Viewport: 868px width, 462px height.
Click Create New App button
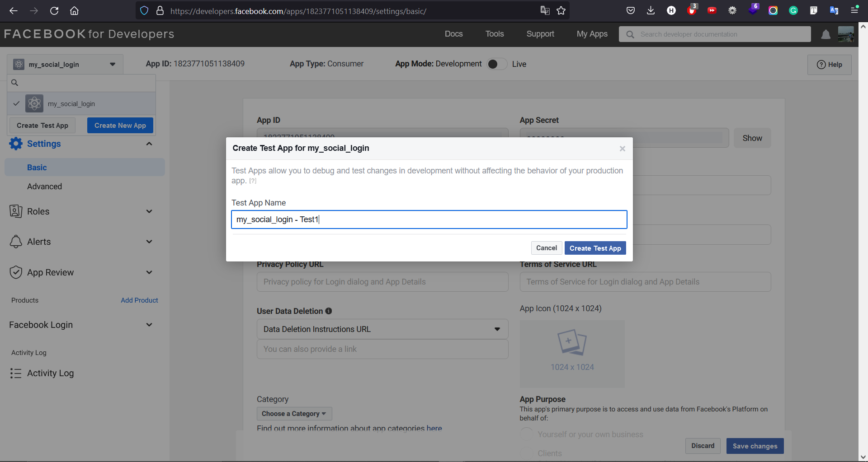click(120, 126)
